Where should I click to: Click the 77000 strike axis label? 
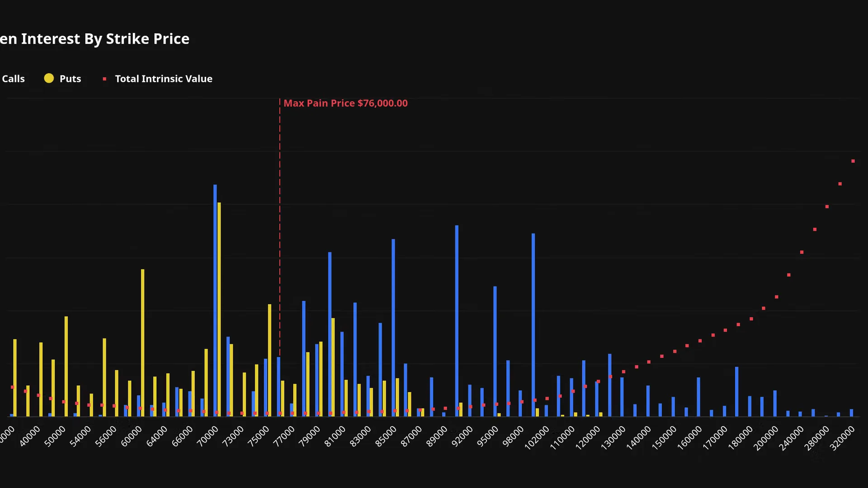click(x=284, y=436)
